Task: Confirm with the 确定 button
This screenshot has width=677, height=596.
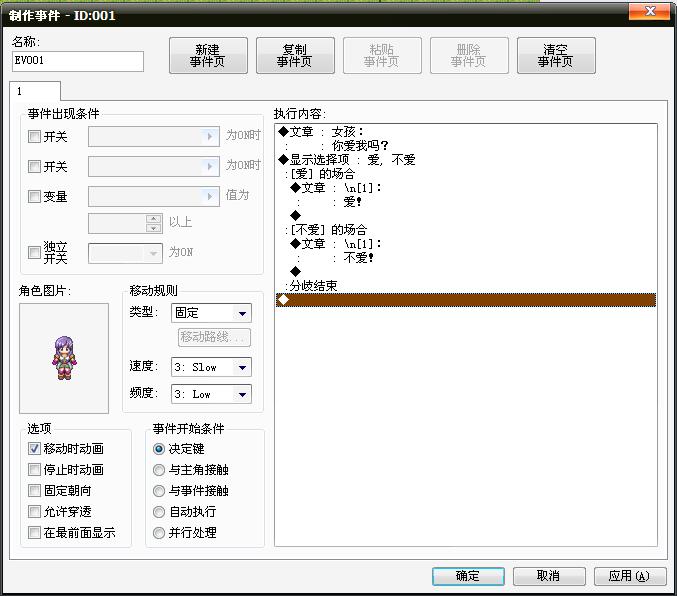Action: pos(468,576)
